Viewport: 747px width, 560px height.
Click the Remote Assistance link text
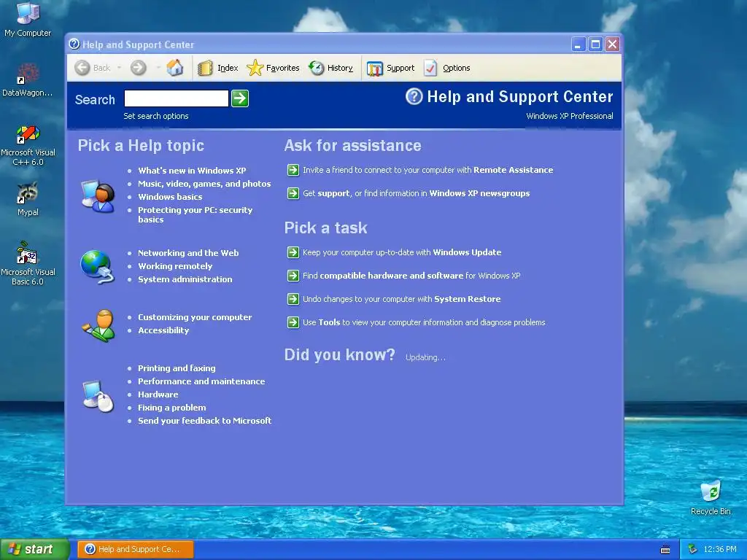point(513,170)
